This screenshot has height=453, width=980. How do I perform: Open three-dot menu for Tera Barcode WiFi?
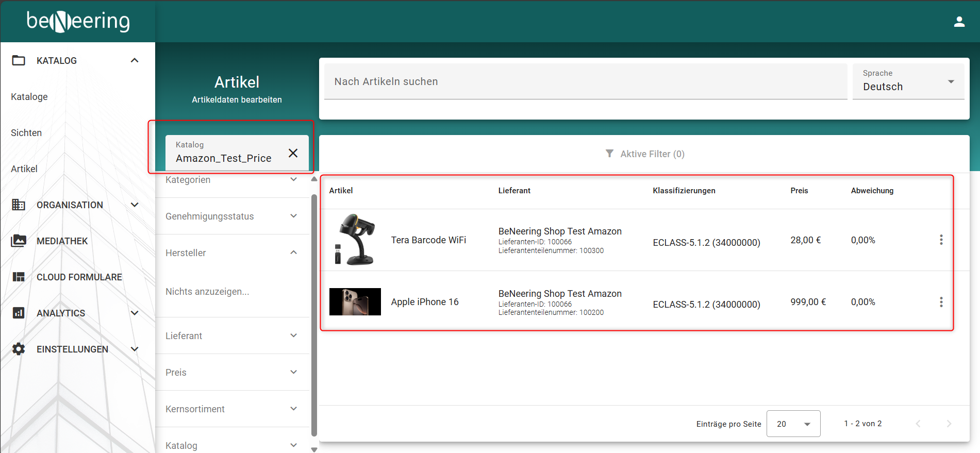point(941,240)
